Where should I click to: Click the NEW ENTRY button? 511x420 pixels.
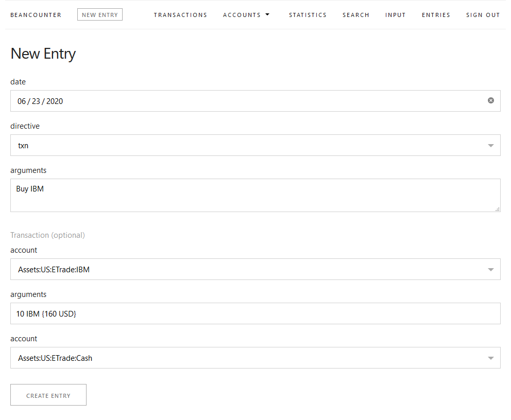(99, 14)
